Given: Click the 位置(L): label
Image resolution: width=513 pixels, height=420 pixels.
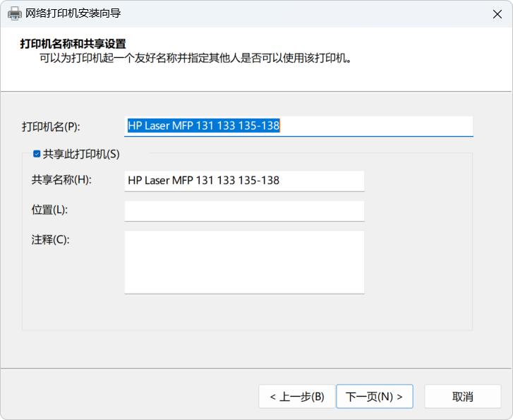Looking at the screenshot, I should point(49,210).
